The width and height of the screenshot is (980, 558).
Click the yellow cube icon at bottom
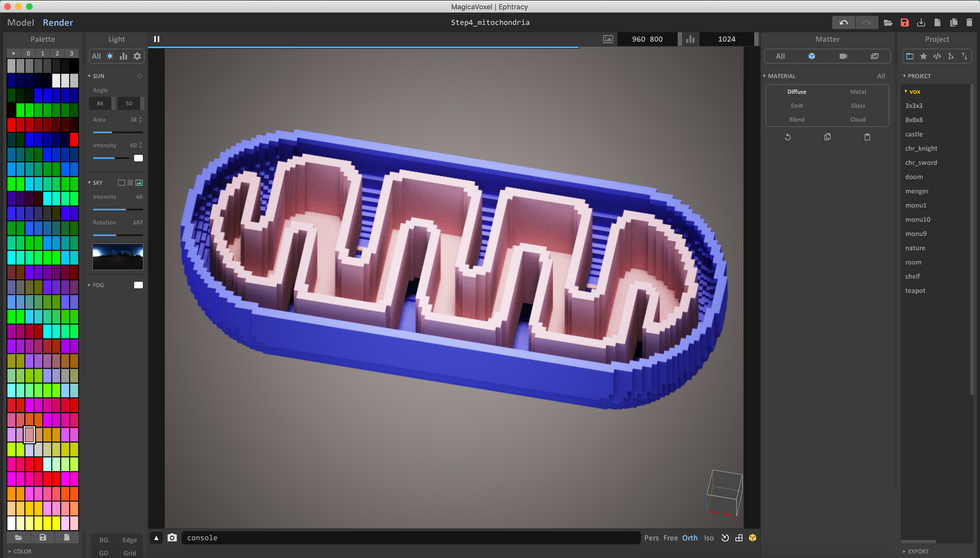point(752,537)
